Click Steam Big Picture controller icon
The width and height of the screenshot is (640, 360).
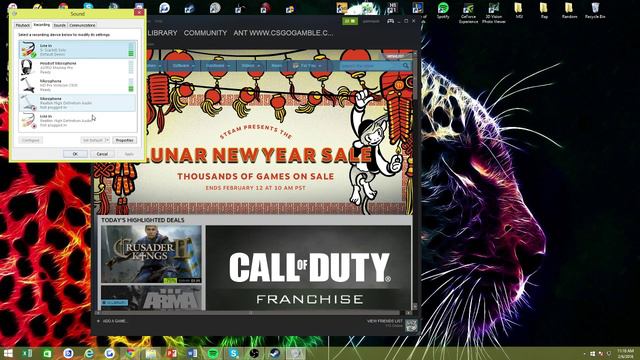pyautogui.click(x=391, y=21)
